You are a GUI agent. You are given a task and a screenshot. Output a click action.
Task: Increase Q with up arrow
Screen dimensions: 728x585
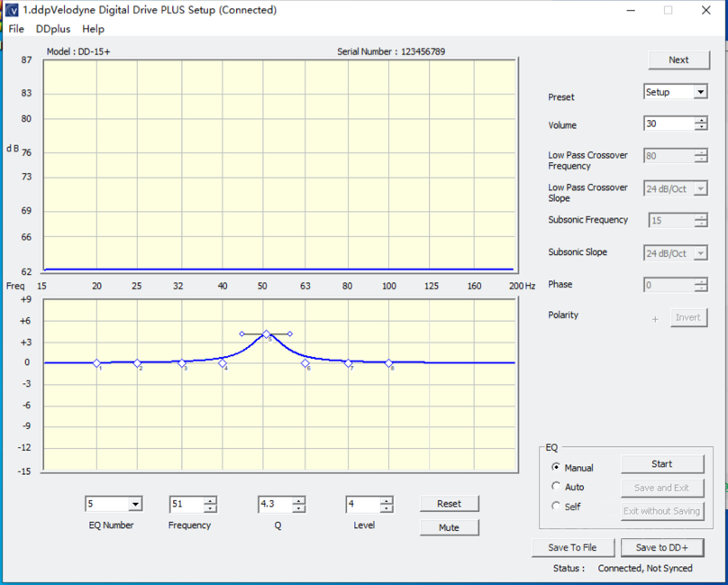[x=298, y=500]
